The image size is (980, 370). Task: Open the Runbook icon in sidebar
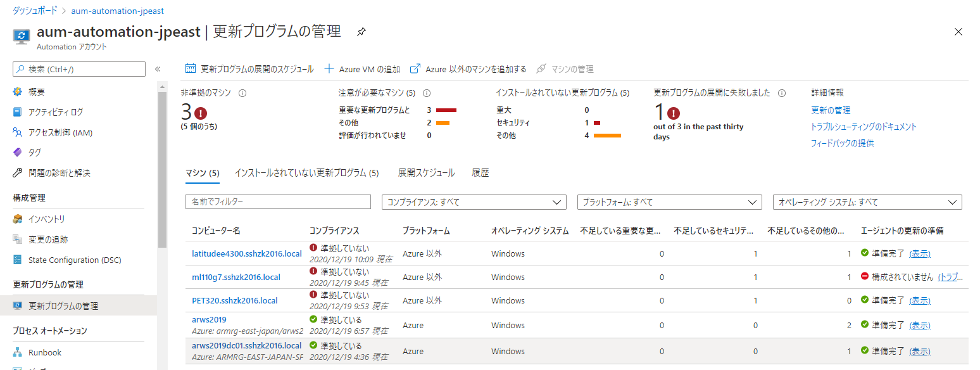tap(18, 352)
